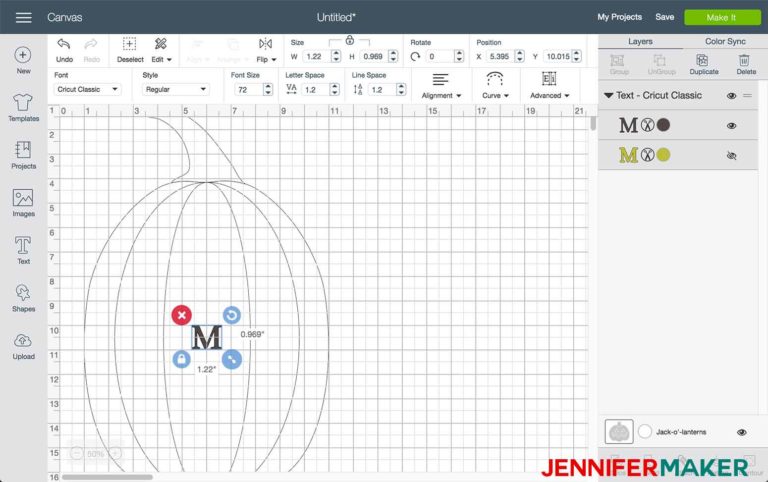
Task: Open the Advanced dropdown
Action: [x=549, y=86]
